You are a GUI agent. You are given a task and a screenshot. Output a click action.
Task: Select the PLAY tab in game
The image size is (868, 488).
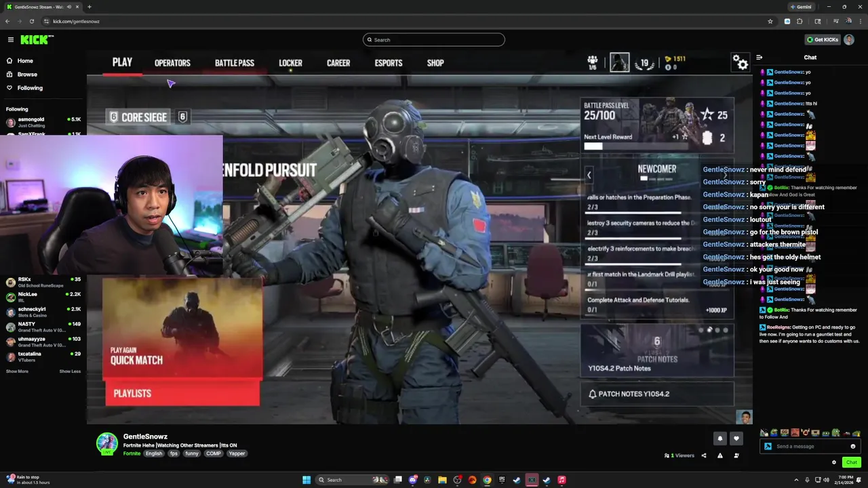pyautogui.click(x=122, y=62)
